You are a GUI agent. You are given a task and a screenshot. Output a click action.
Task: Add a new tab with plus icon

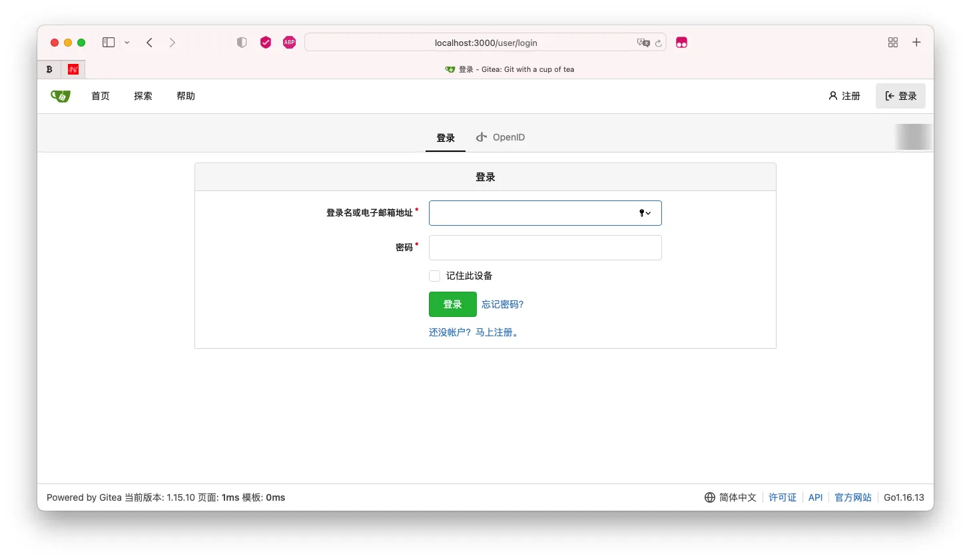tap(916, 43)
